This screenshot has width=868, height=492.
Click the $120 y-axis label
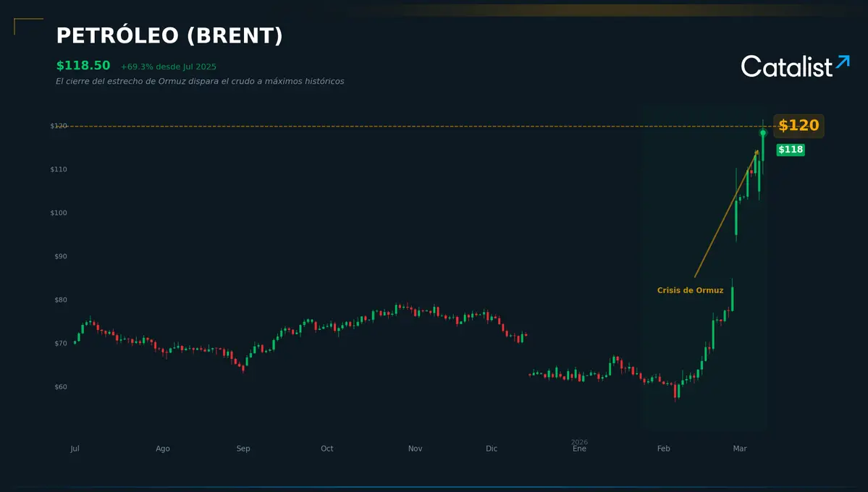pyautogui.click(x=59, y=126)
